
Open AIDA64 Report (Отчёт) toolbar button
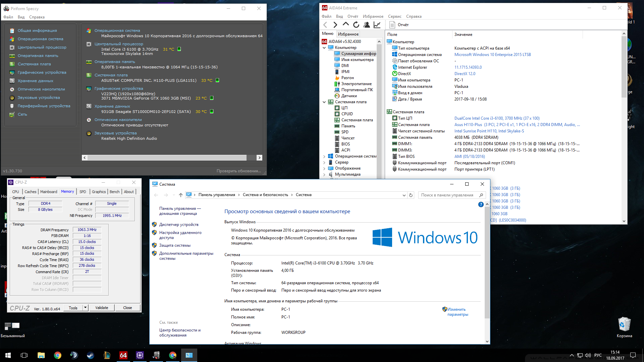point(399,25)
